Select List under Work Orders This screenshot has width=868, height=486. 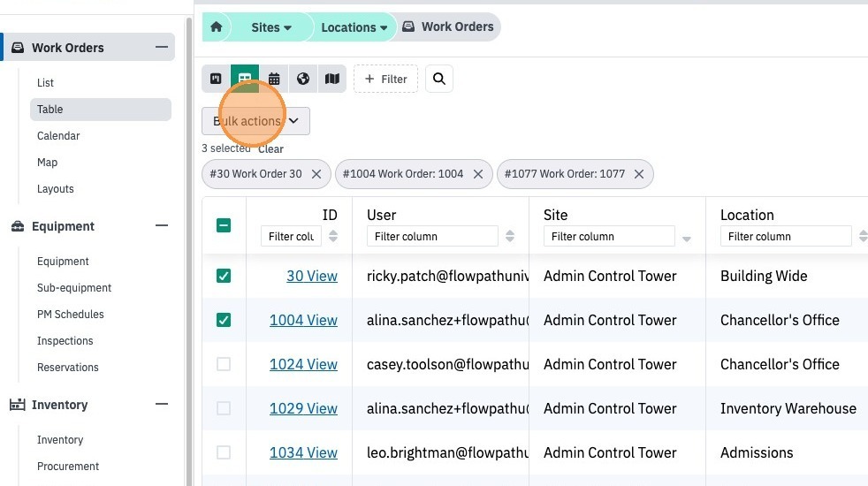[45, 82]
